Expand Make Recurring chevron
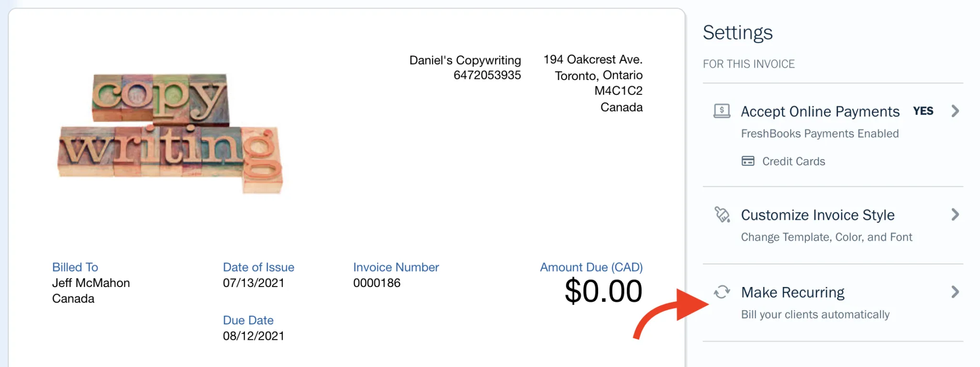The width and height of the screenshot is (980, 367). point(955,292)
